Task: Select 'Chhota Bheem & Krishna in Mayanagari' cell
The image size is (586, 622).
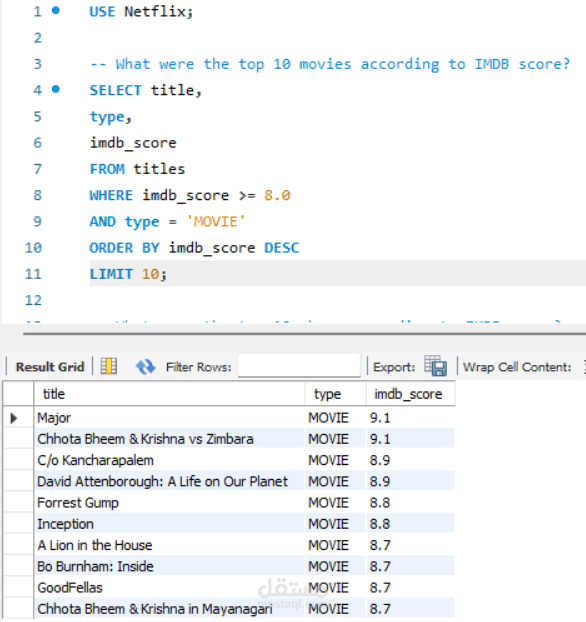Action: coord(169,609)
